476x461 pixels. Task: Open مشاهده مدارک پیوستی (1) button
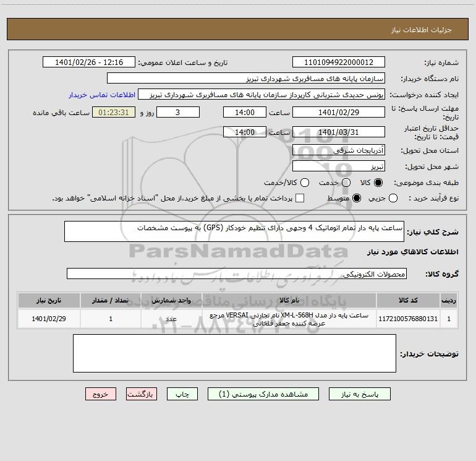[x=263, y=394]
